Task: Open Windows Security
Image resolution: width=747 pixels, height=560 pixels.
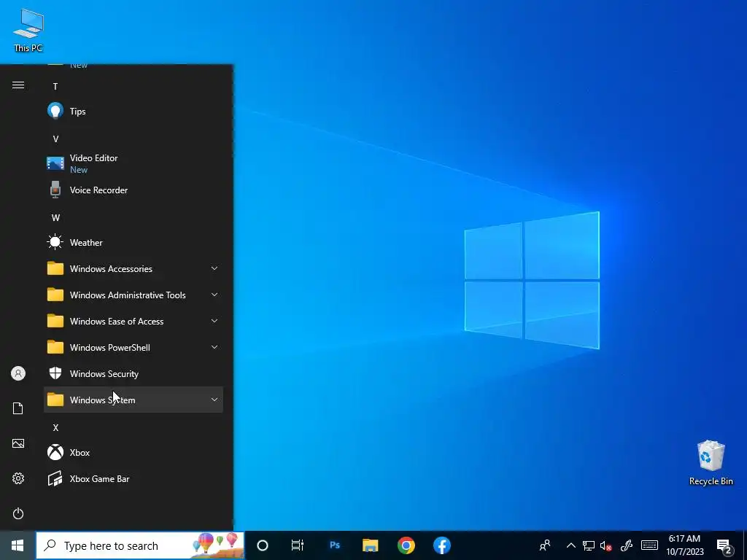Action: point(133,374)
